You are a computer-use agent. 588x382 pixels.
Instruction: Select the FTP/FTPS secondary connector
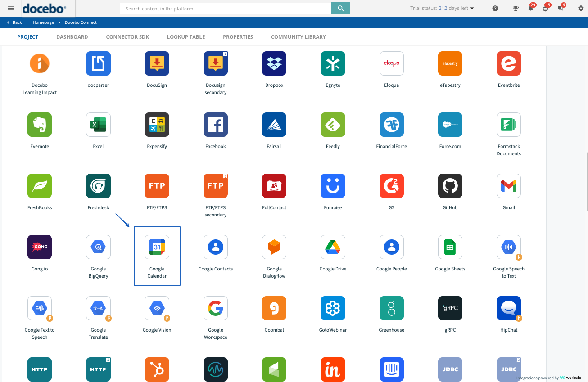(216, 186)
